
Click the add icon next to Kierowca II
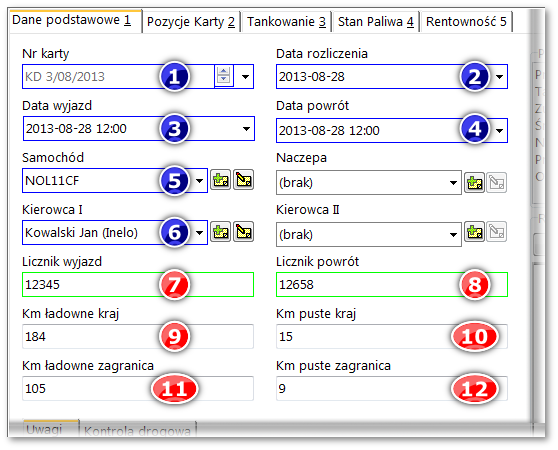tap(474, 232)
